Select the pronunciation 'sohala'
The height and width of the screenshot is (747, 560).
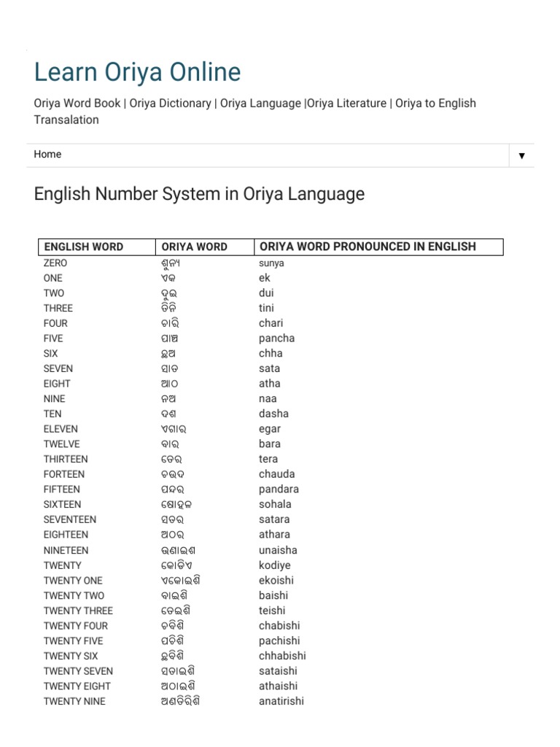click(275, 504)
